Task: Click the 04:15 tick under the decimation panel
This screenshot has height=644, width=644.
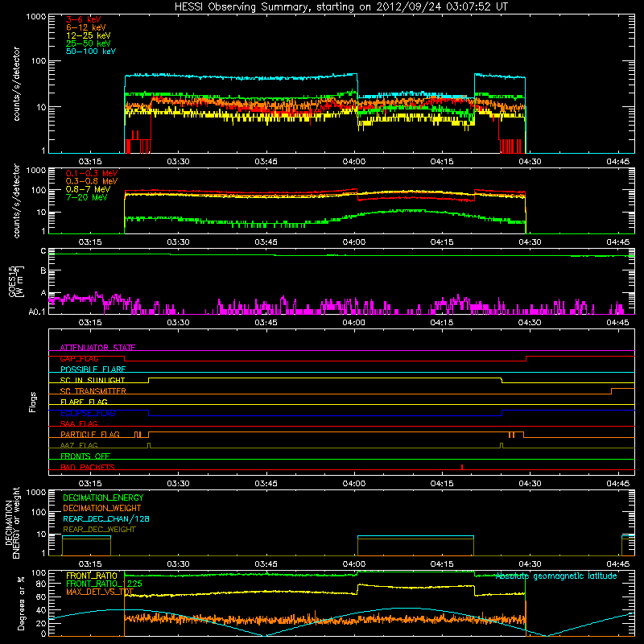Action: click(x=442, y=564)
